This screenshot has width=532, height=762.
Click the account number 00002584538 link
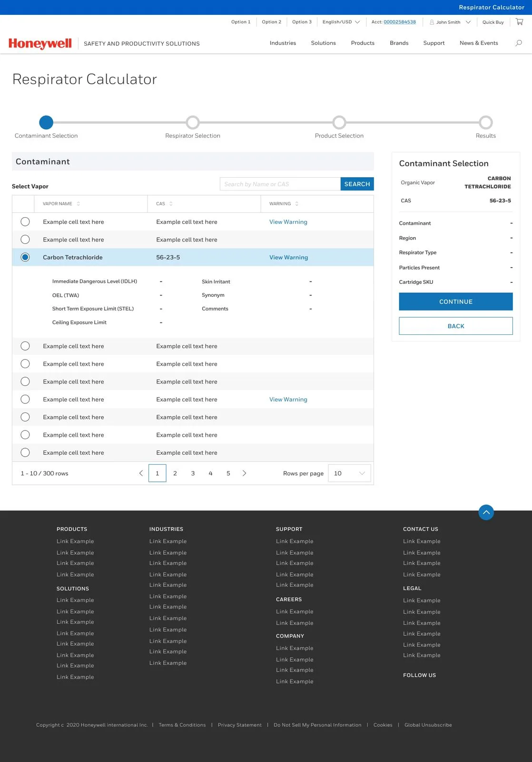pos(400,22)
